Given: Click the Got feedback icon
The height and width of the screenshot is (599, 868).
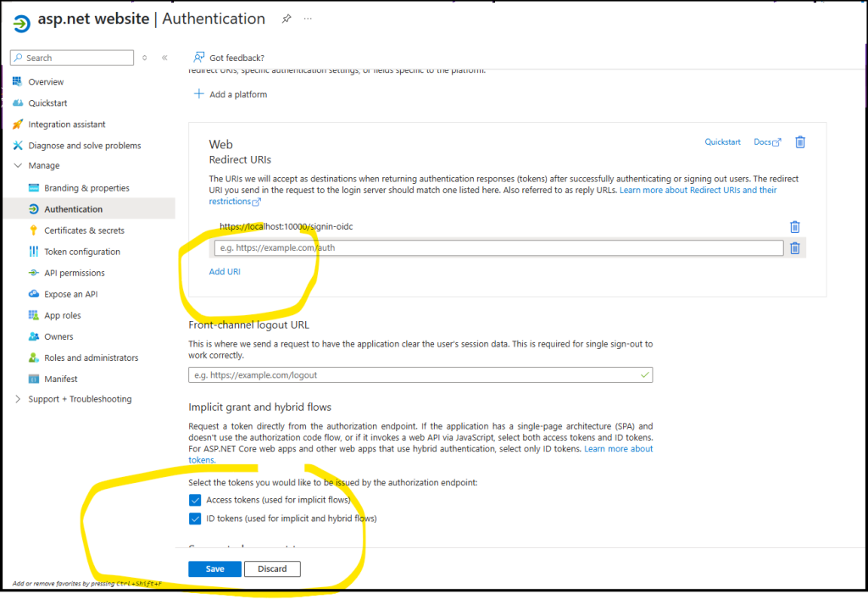Looking at the screenshot, I should [198, 58].
